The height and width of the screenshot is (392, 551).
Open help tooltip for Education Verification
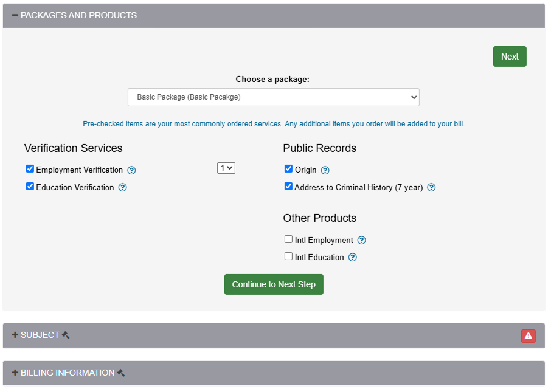pos(122,187)
